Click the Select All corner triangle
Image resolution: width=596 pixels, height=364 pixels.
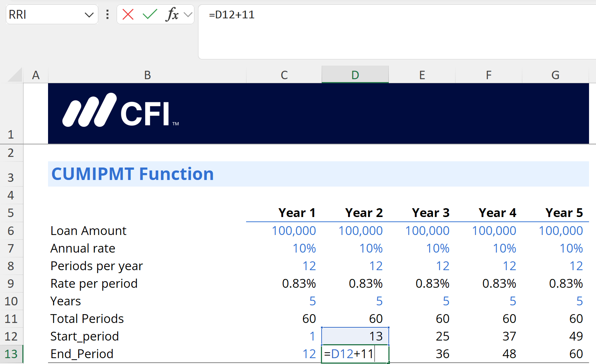(x=15, y=75)
